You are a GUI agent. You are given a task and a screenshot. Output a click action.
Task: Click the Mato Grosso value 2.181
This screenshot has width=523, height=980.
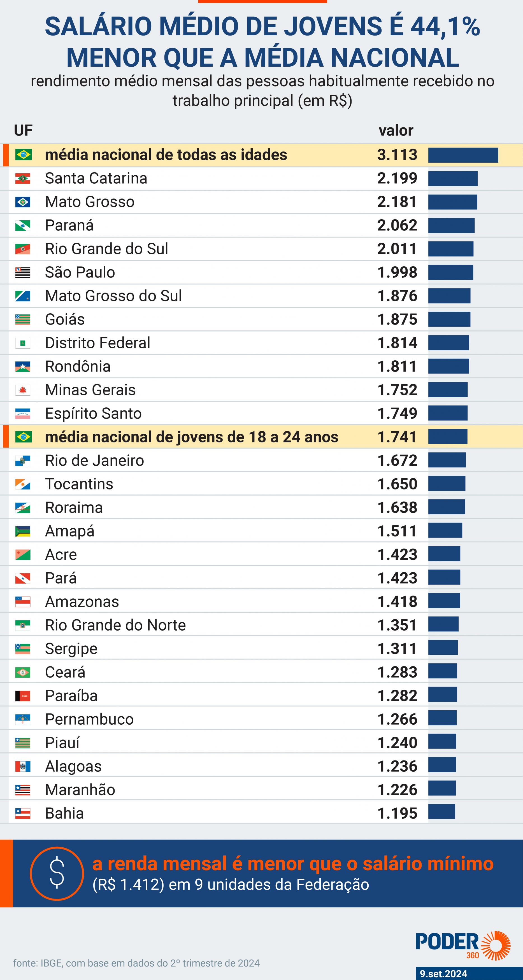tap(398, 202)
